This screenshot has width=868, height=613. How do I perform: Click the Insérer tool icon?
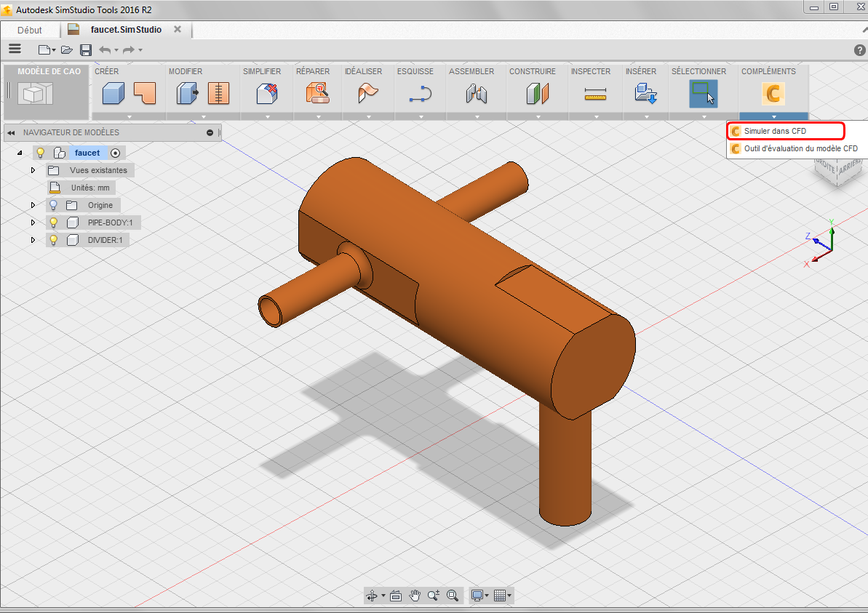[x=645, y=94]
